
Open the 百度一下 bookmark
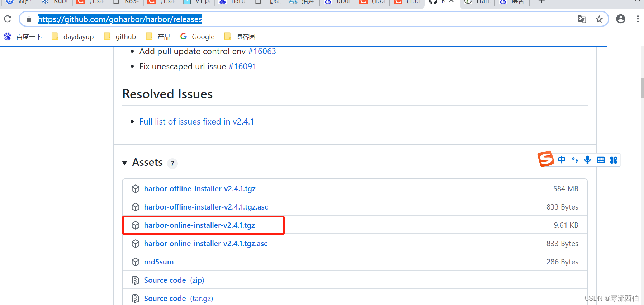[23, 37]
